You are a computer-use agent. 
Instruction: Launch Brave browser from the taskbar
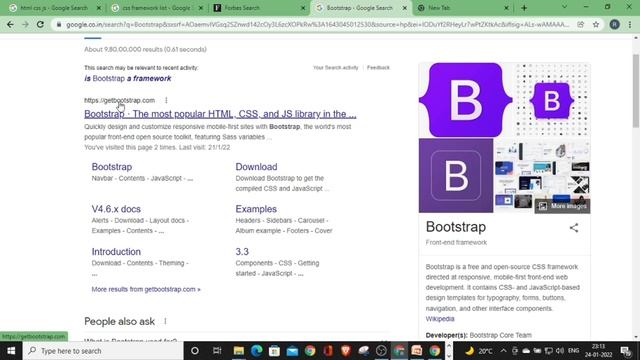346,351
